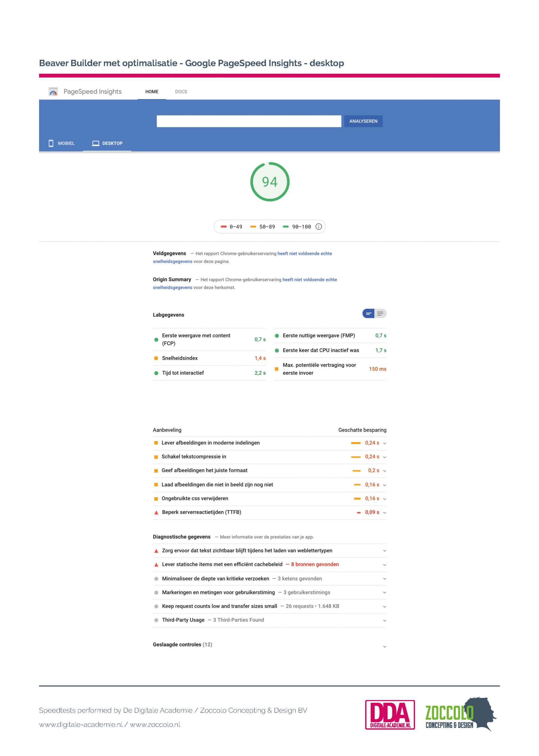The height and width of the screenshot is (756, 539).
Task: Expand Lever afbeeldingen in moderne indelingen
Action: (385, 443)
